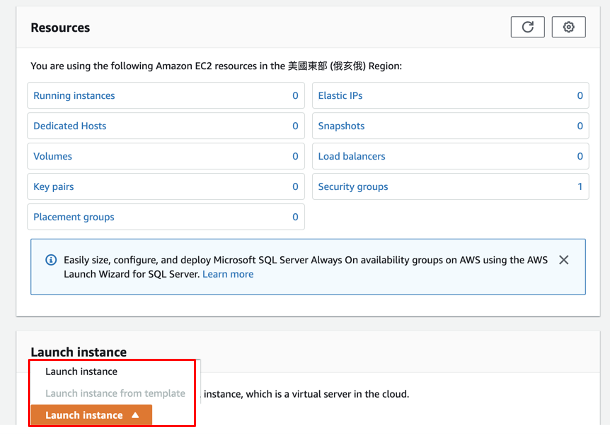Image resolution: width=610 pixels, height=434 pixels.
Task: Click the Running instances count value
Action: pos(295,96)
